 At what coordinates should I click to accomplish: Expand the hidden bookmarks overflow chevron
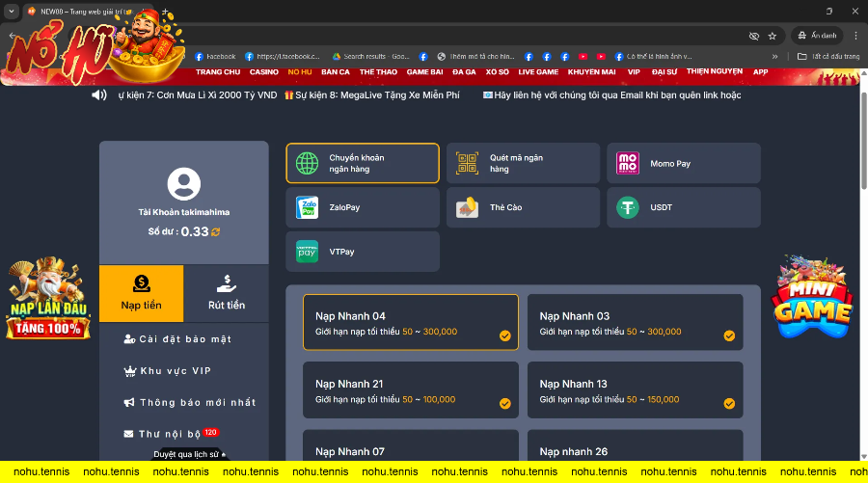(774, 56)
